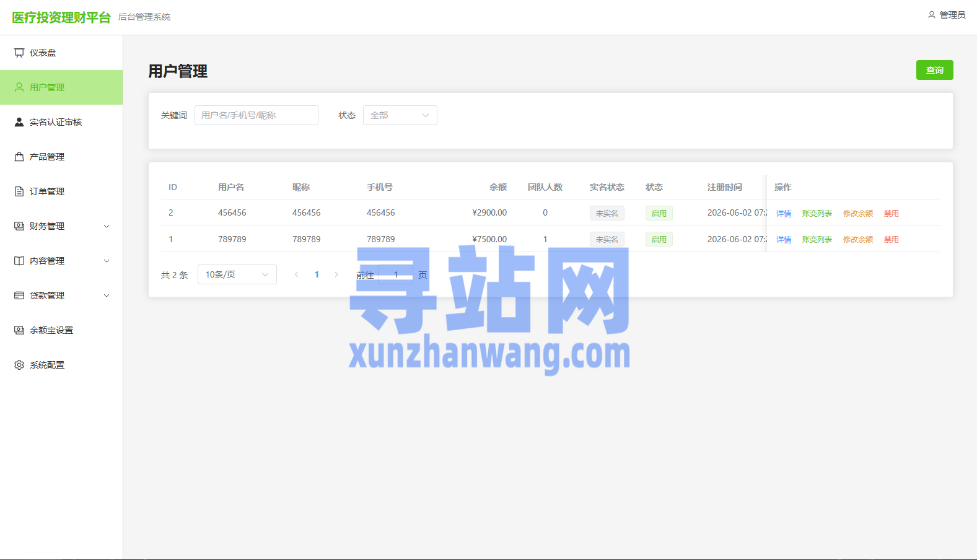
Task: Open 详情 for user 789789
Action: [784, 239]
